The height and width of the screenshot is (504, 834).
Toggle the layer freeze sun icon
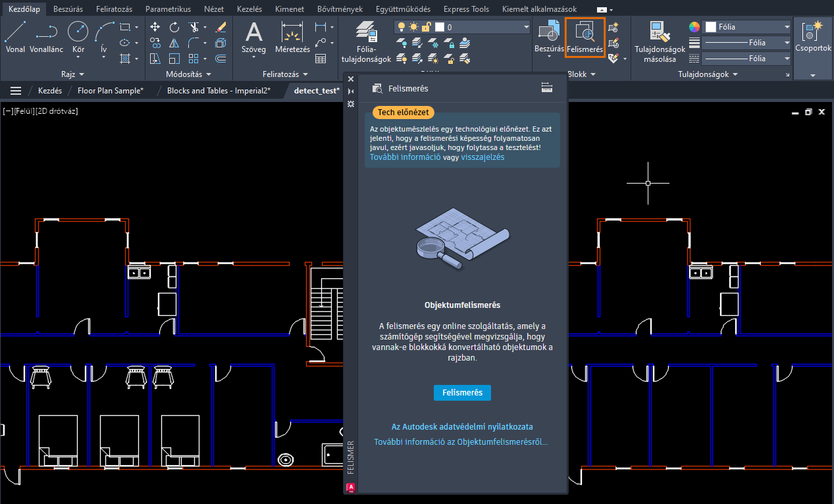413,27
